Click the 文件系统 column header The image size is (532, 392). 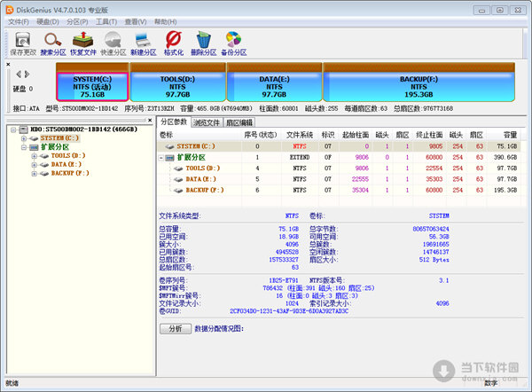[300, 135]
